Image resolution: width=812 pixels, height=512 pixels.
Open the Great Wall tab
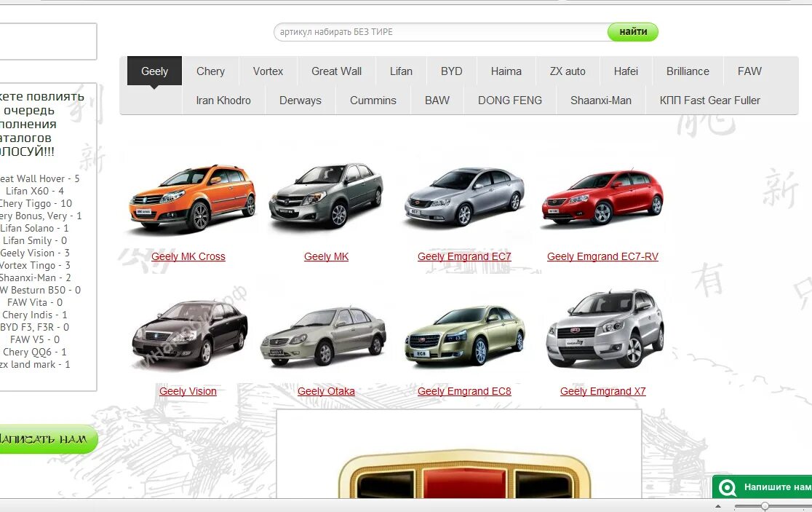(x=336, y=71)
